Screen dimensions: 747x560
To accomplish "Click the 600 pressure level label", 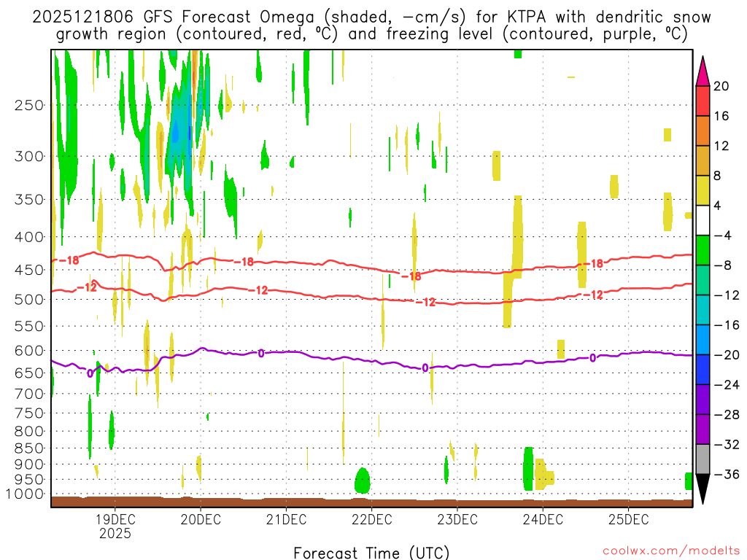I will (29, 351).
